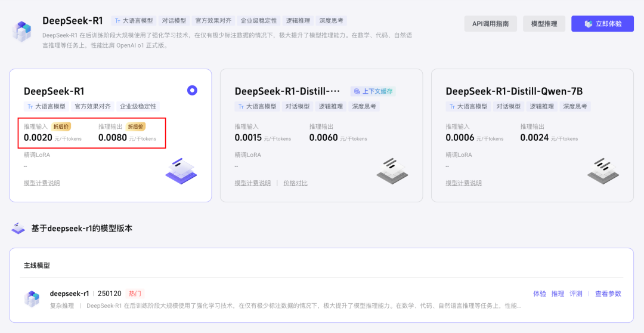Click 精调LoRA label in DeepSeek-R1 card
The height and width of the screenshot is (333, 644).
pyautogui.click(x=37, y=155)
